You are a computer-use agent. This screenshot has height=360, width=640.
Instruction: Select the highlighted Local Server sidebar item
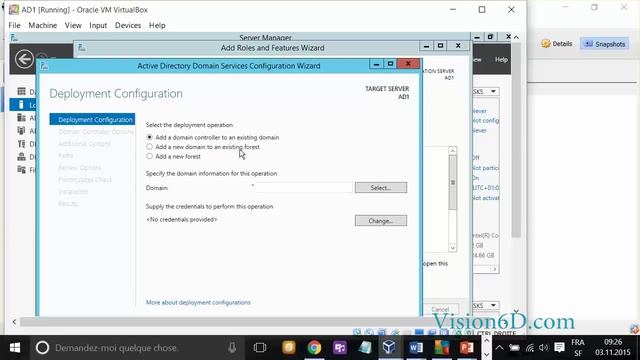coord(23,105)
